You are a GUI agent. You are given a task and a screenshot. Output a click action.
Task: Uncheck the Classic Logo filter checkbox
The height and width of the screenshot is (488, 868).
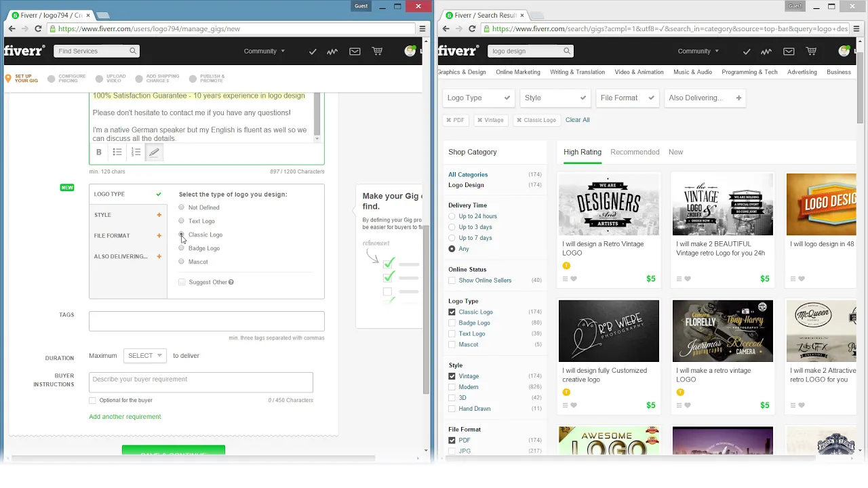452,312
